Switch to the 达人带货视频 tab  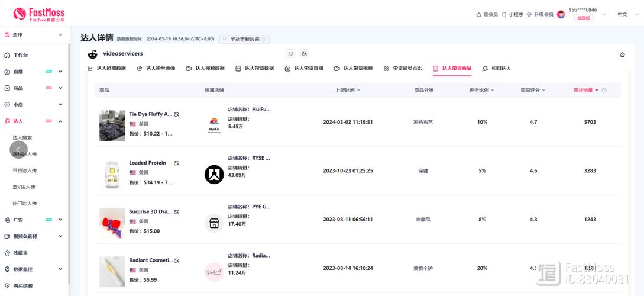point(353,69)
